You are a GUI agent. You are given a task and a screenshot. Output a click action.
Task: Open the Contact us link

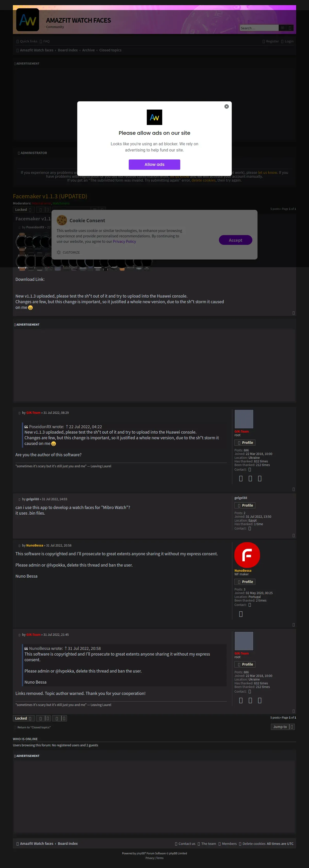pos(185,844)
